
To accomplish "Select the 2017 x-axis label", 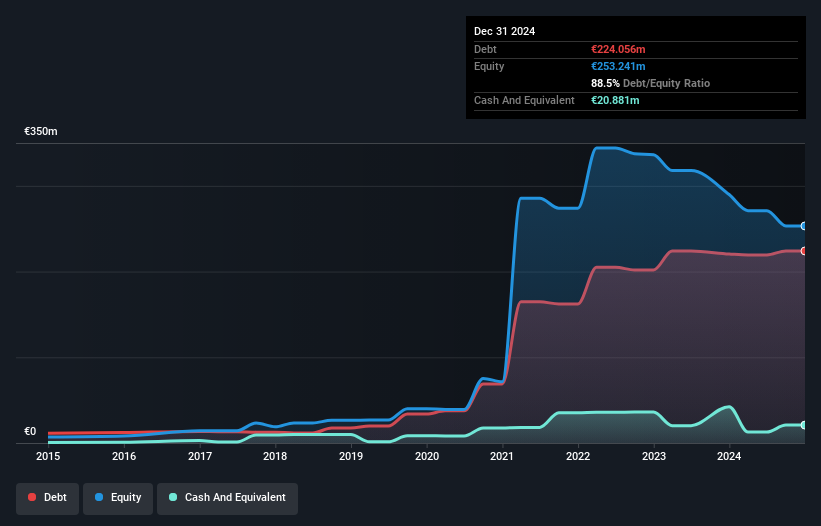I will 200,456.
